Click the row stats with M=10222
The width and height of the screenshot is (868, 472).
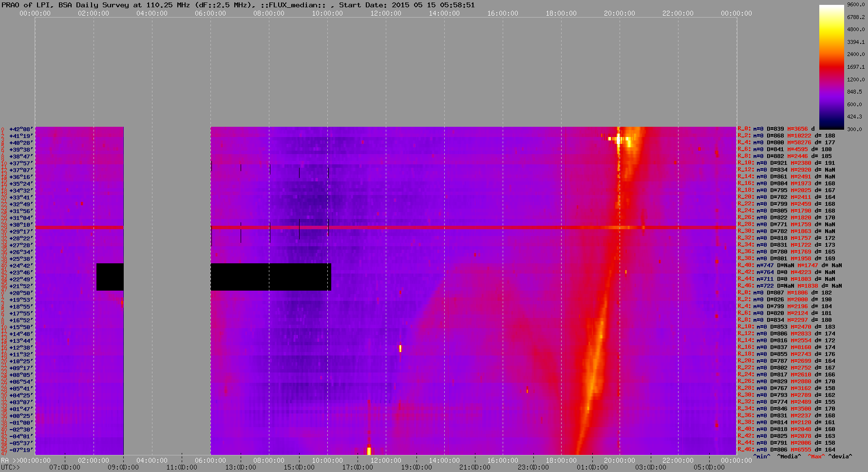[786, 136]
